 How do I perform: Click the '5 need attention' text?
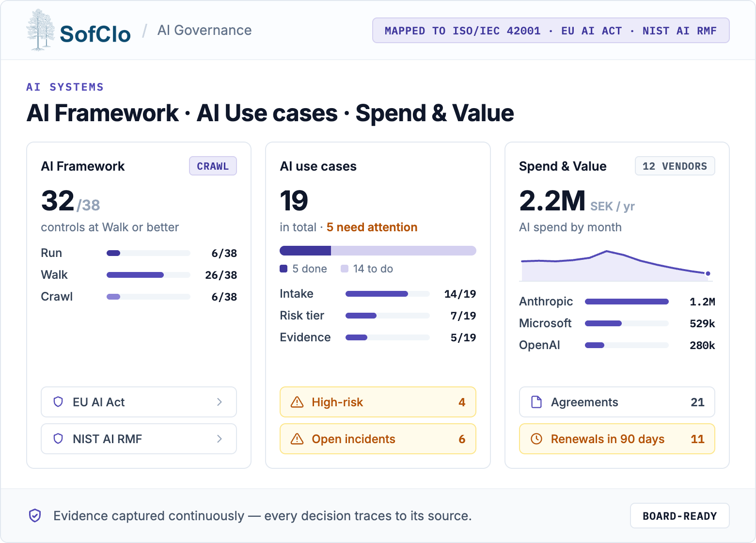pyautogui.click(x=372, y=227)
